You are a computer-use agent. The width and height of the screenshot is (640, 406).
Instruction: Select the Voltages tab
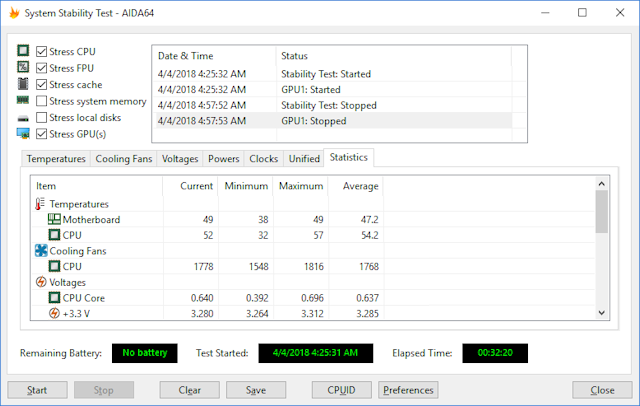180,159
